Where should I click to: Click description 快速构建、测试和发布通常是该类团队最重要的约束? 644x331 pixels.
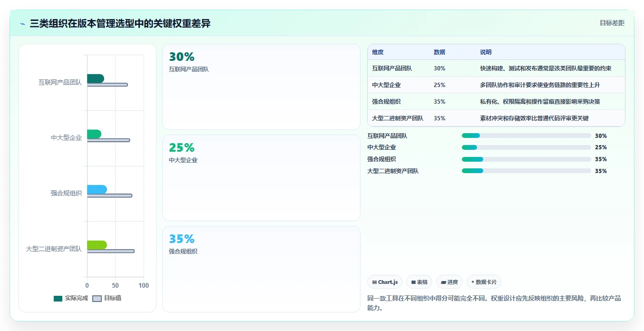[546, 68]
